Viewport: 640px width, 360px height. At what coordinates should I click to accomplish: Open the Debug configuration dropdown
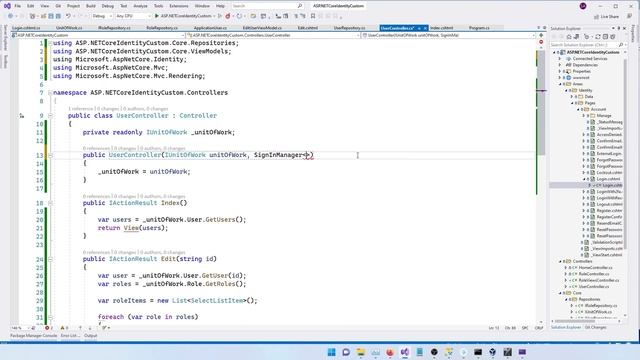102,16
